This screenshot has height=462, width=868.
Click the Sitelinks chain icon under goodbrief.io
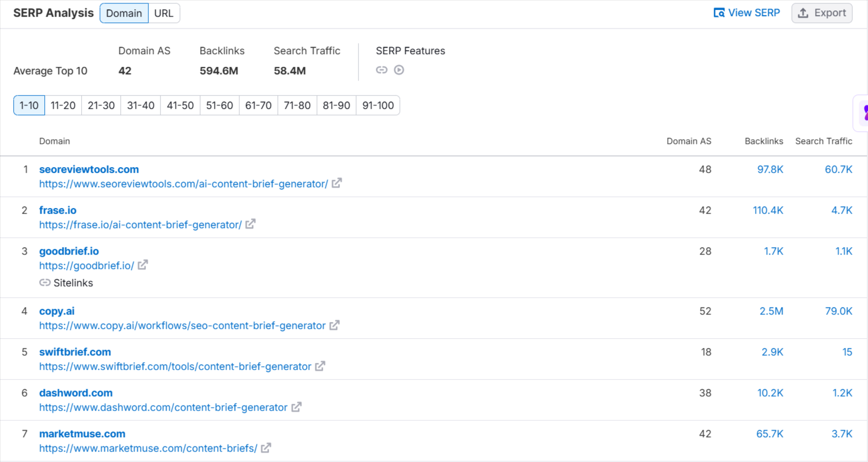click(45, 282)
